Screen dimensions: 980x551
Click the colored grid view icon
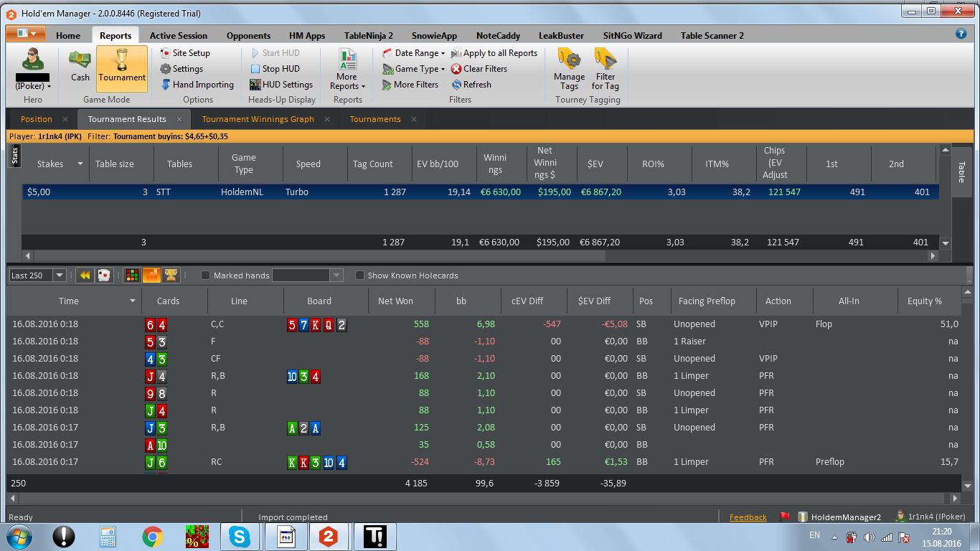[132, 275]
